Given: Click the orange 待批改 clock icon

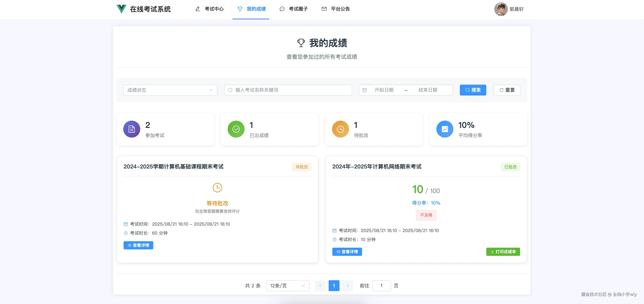Looking at the screenshot, I should (340, 129).
